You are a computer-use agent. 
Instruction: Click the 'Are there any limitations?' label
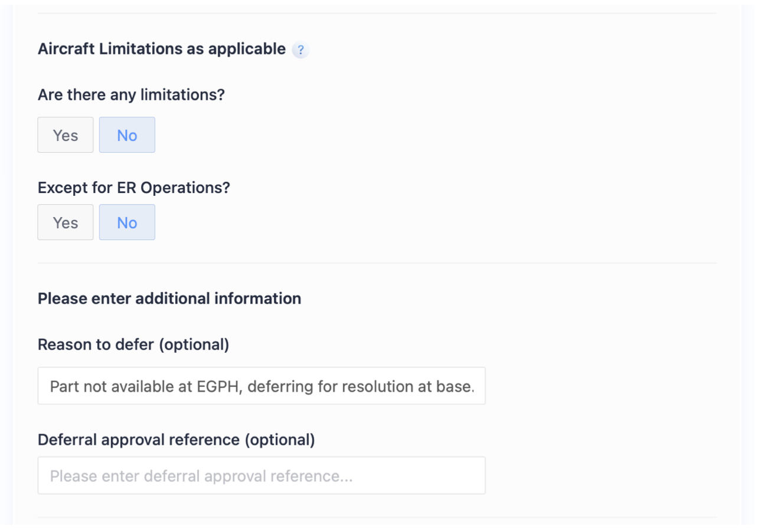(x=131, y=94)
